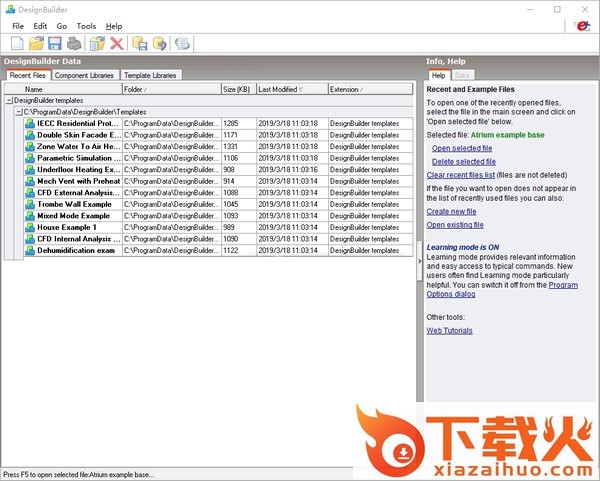Select the Mixed Mode Example row

pos(74,216)
